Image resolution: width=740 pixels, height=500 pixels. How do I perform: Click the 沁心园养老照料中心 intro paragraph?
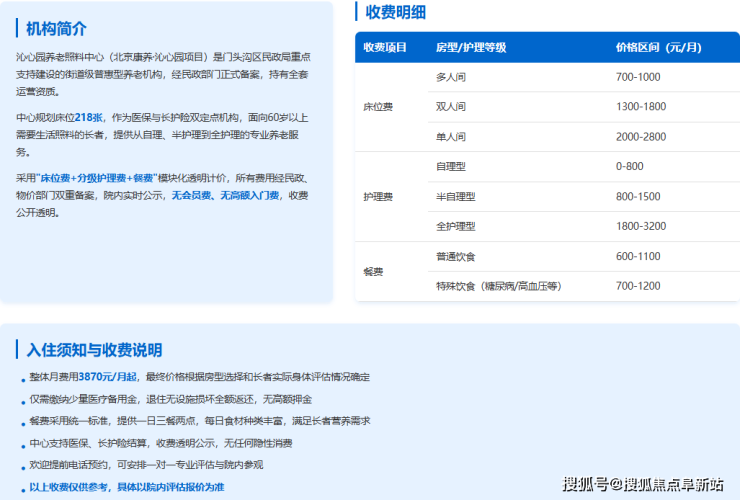pyautogui.click(x=163, y=74)
